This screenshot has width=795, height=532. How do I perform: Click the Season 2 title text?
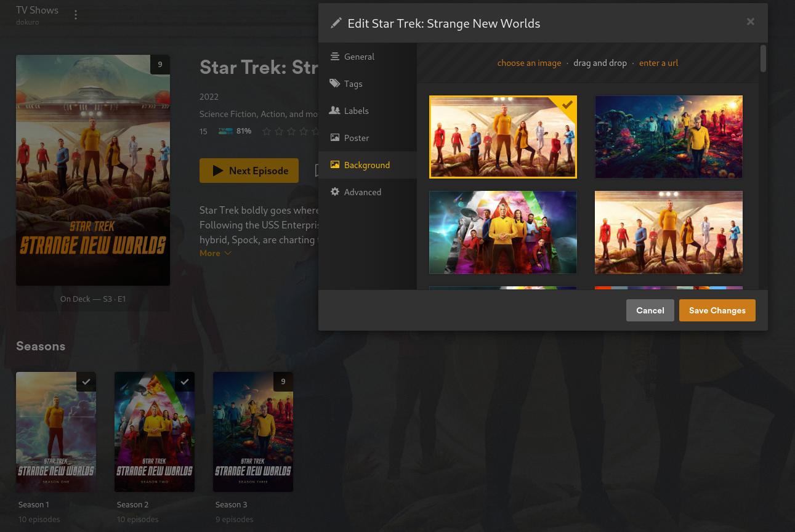(132, 504)
